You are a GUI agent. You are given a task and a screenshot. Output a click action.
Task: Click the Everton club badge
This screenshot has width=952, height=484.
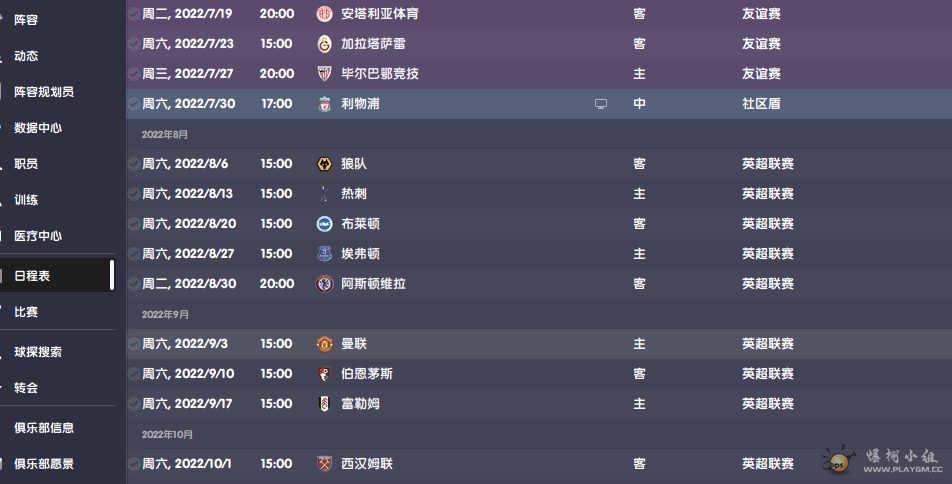325,254
